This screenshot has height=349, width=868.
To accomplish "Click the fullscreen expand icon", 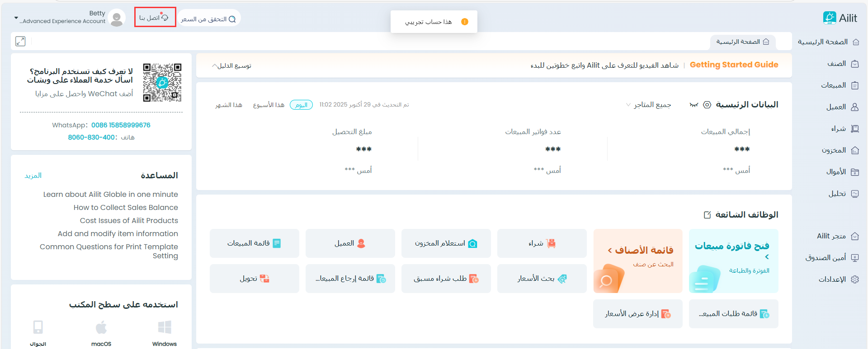I will [20, 41].
